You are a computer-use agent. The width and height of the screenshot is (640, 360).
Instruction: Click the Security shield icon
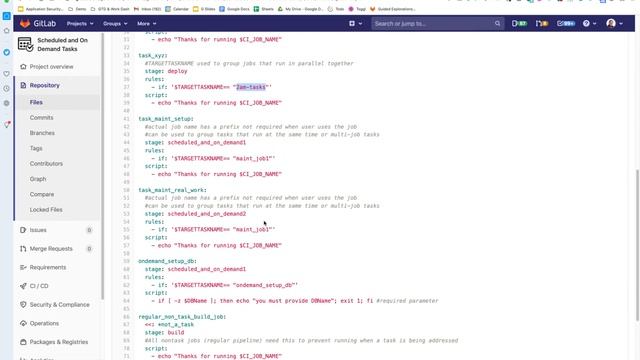(x=23, y=304)
